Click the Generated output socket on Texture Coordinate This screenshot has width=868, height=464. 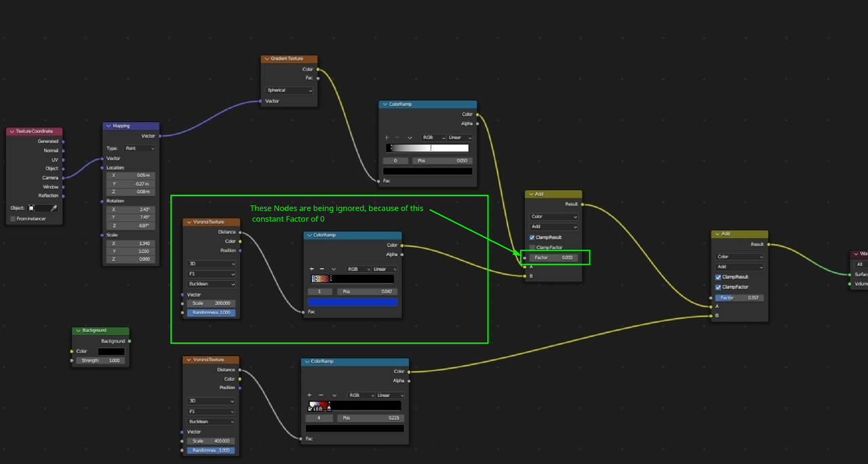63,141
